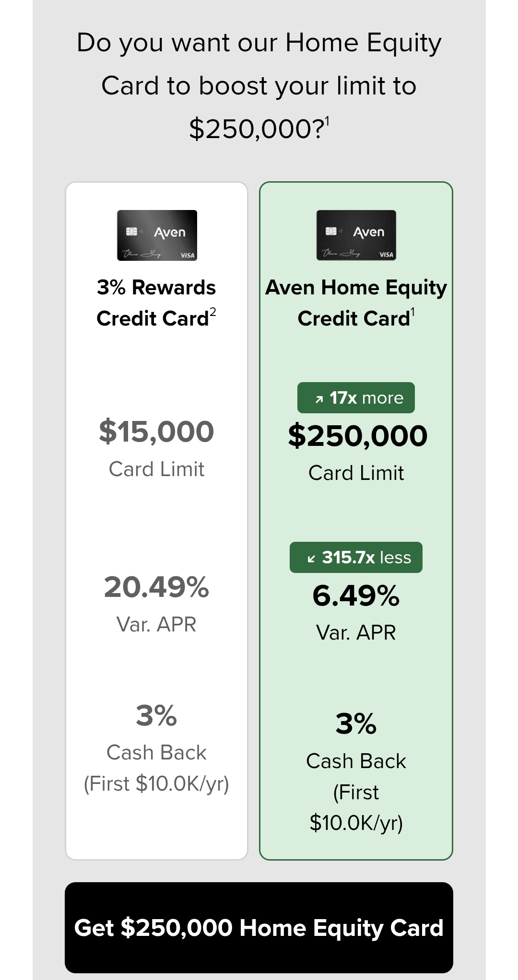Click the $250,000 Card Limit amount

pyautogui.click(x=357, y=435)
